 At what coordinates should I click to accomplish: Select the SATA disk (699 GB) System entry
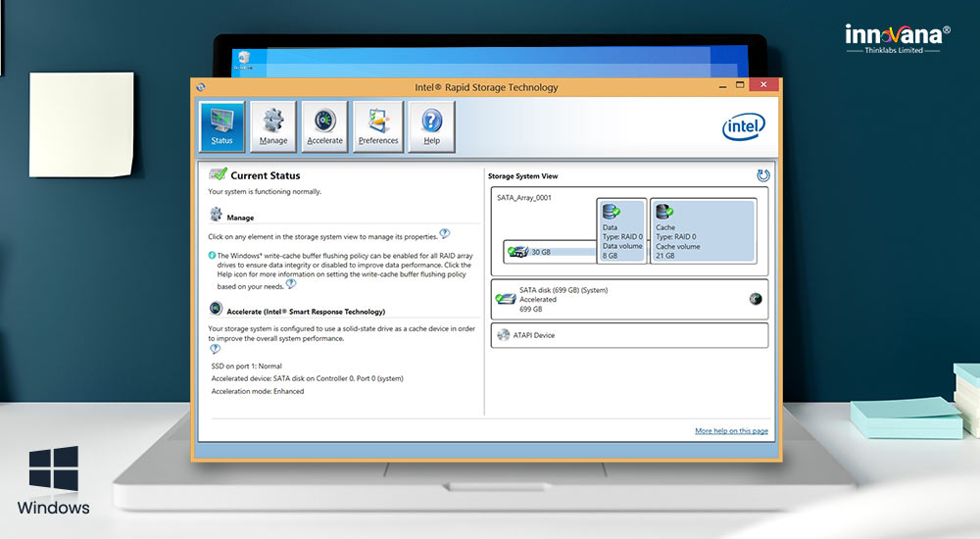point(629,300)
